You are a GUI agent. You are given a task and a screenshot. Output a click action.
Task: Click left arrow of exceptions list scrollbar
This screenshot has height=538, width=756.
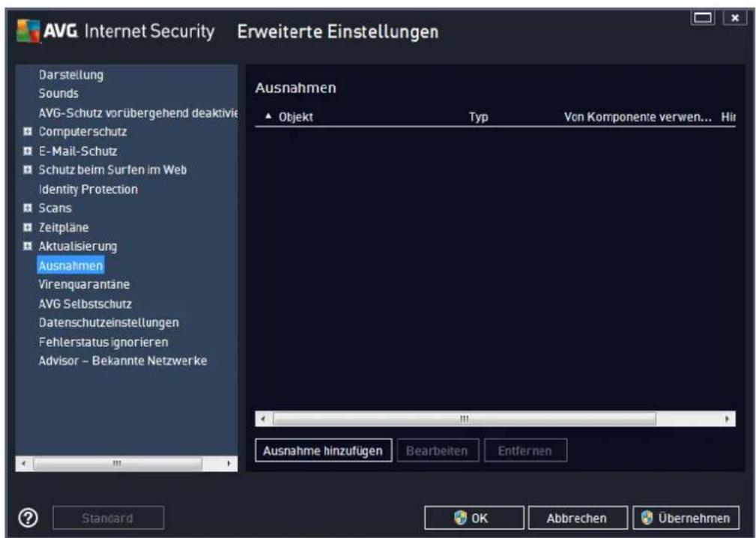tap(263, 419)
